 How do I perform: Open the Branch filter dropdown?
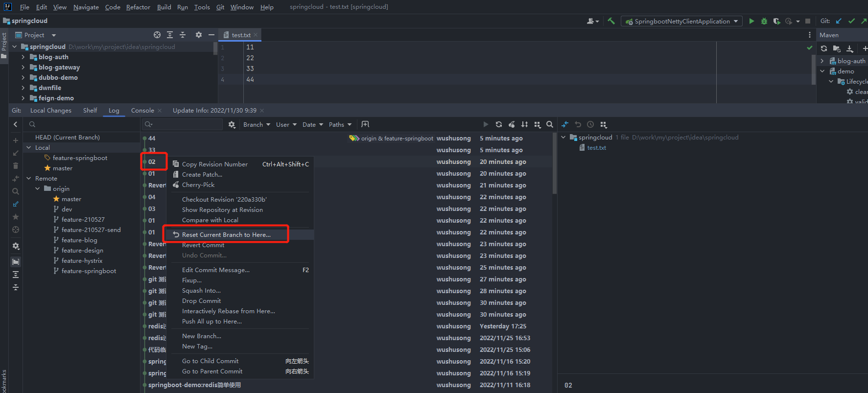pos(257,124)
